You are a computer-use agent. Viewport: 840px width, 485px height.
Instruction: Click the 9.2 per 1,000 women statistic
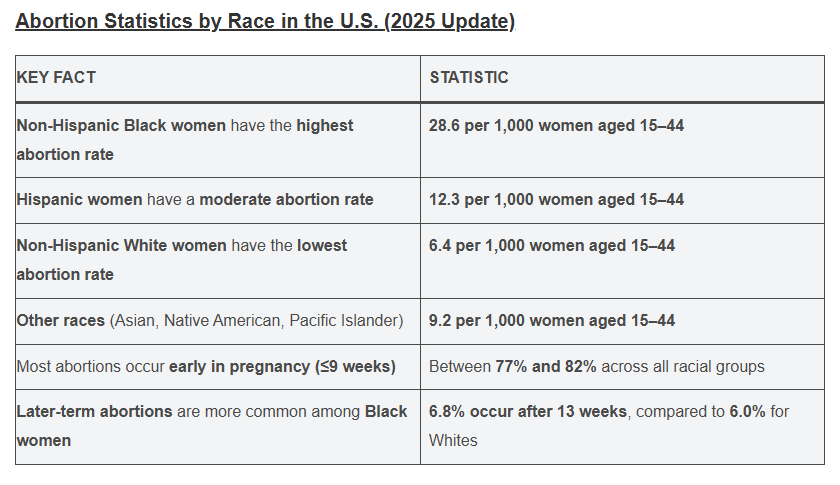click(x=552, y=321)
